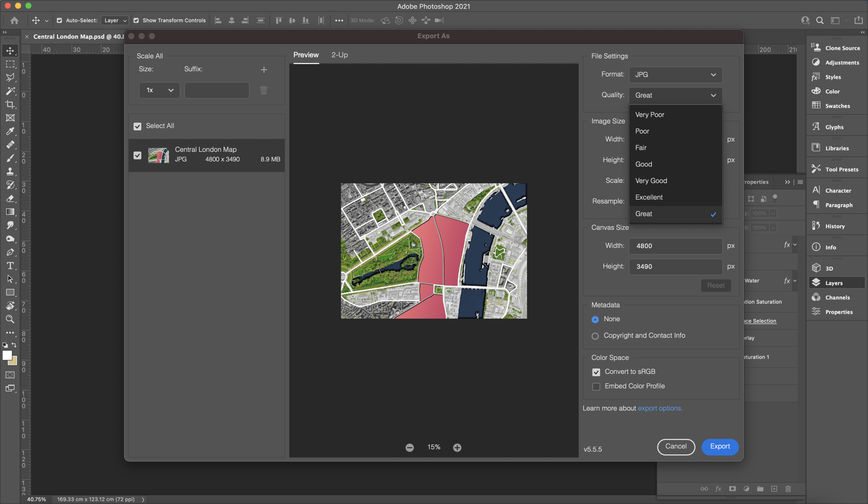
Task: Select the Type tool
Action: [10, 266]
